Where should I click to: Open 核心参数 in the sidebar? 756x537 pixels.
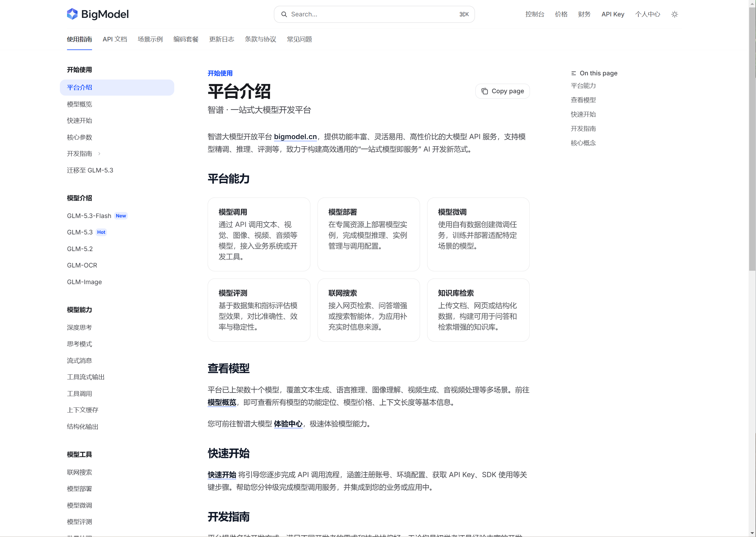click(79, 137)
